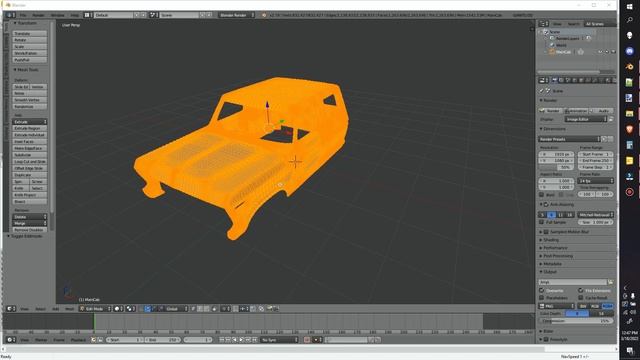Click the properties editor type icon

coord(543,80)
